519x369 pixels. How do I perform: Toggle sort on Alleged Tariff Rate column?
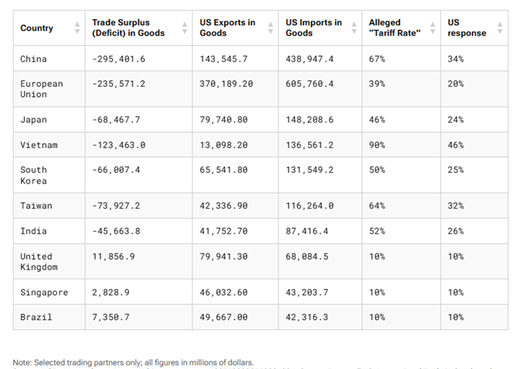[x=432, y=28]
